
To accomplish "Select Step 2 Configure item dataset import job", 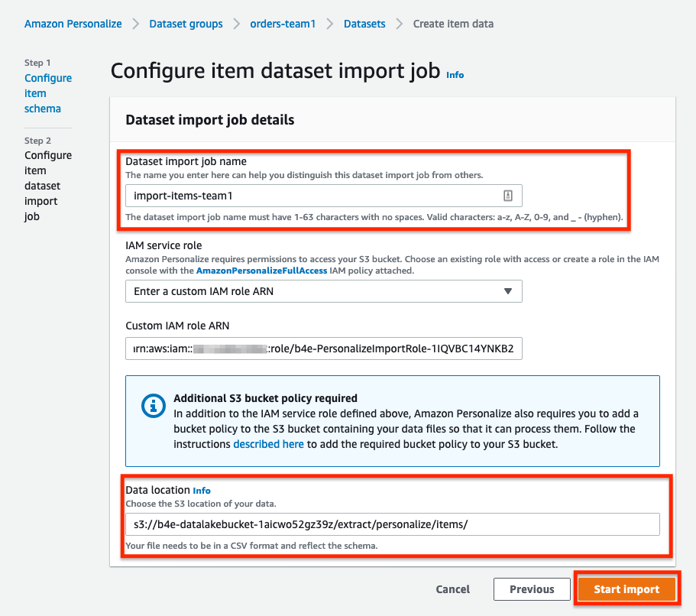I will coord(48,186).
